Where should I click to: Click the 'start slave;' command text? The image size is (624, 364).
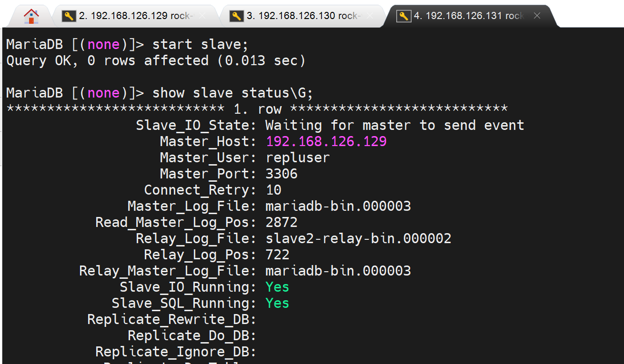tap(200, 45)
